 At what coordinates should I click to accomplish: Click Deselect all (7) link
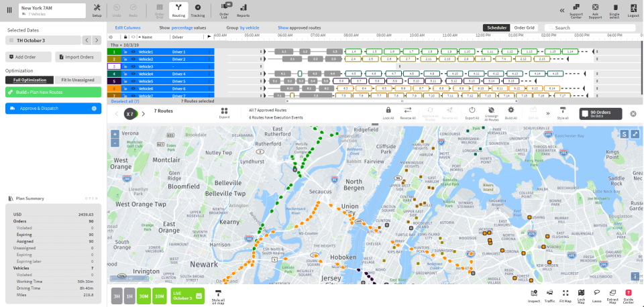[x=125, y=101]
